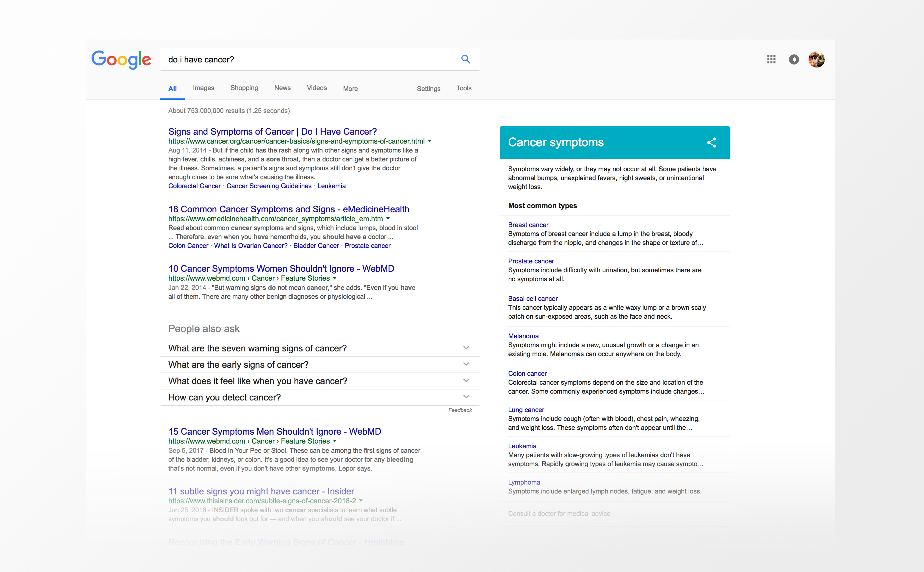The height and width of the screenshot is (572, 924).
Task: Open search Tools
Action: [464, 88]
